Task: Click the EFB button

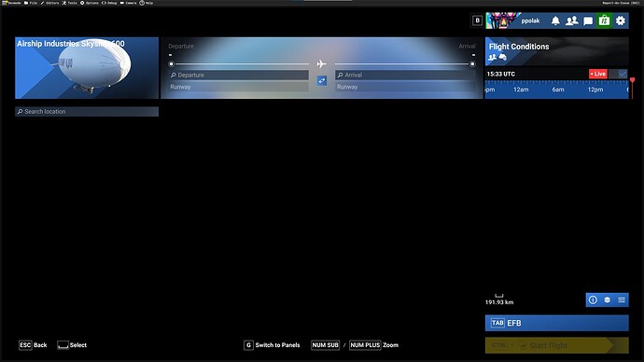Action: (556, 323)
